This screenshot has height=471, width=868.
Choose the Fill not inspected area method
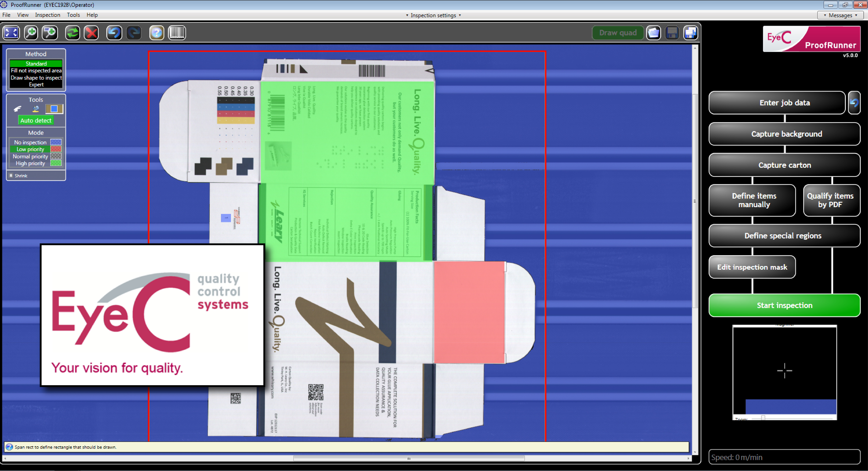pyautogui.click(x=36, y=70)
